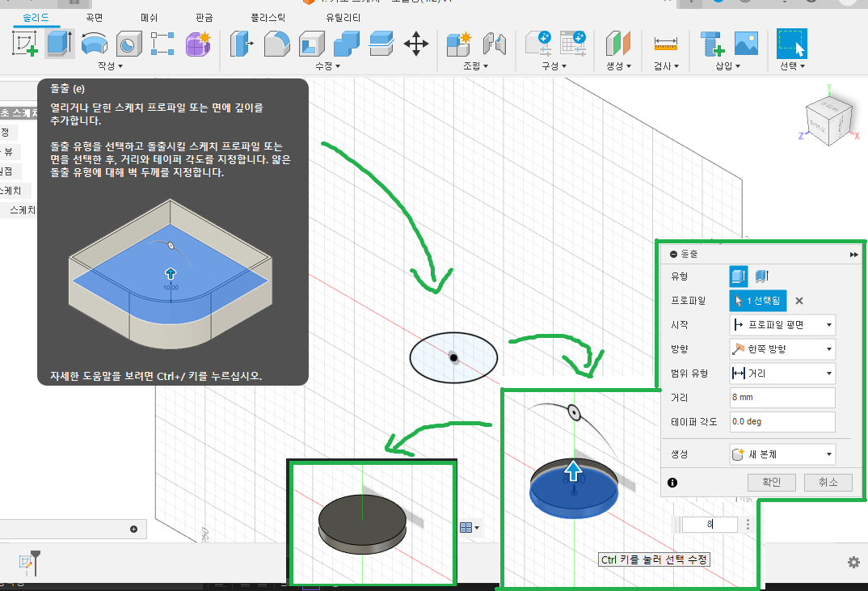
Task: Collapse the 돌출 dialog with its minus icon
Action: tap(674, 254)
